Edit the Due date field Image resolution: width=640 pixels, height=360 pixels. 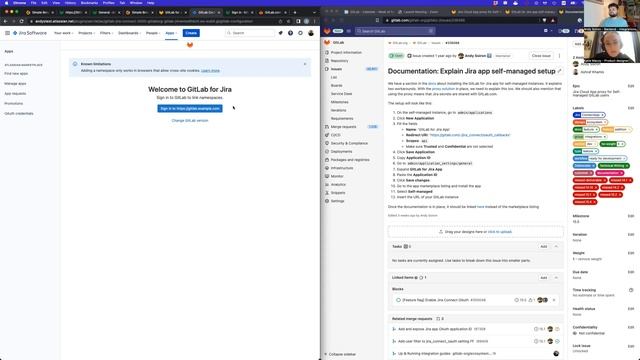(631, 272)
